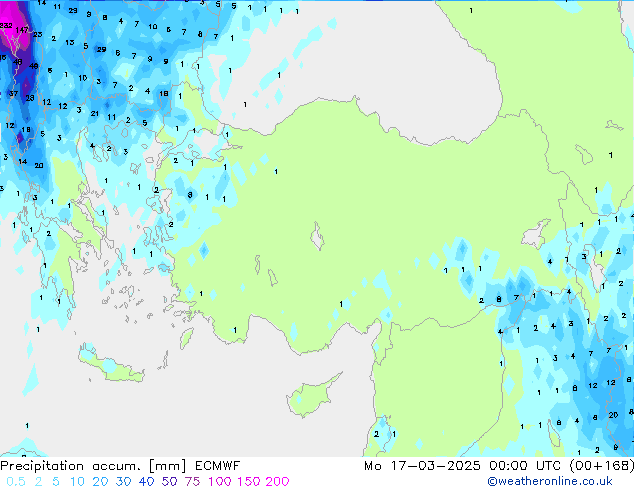Viewport: 634px width, 490px height.
Task: Select the 30 mm legend value
Action: pyautogui.click(x=123, y=482)
